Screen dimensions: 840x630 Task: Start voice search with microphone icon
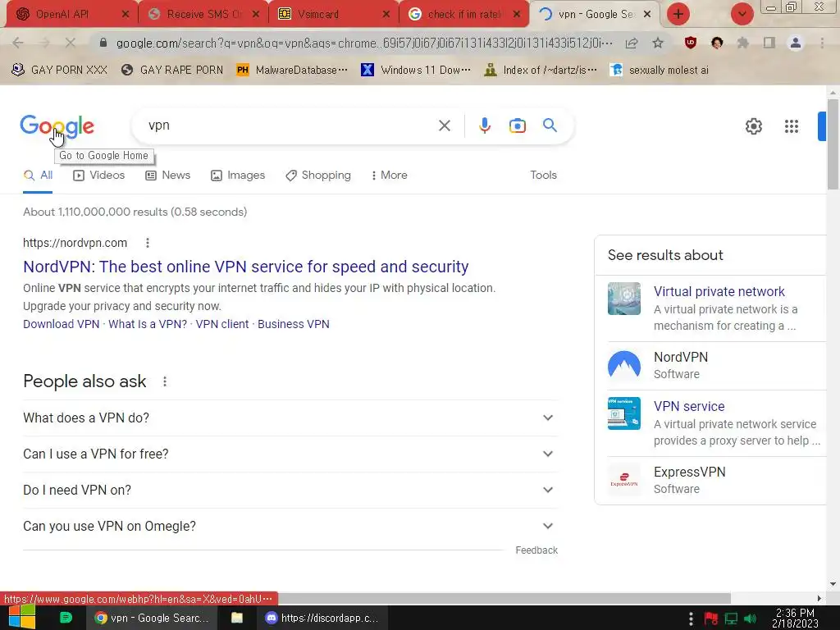(484, 126)
